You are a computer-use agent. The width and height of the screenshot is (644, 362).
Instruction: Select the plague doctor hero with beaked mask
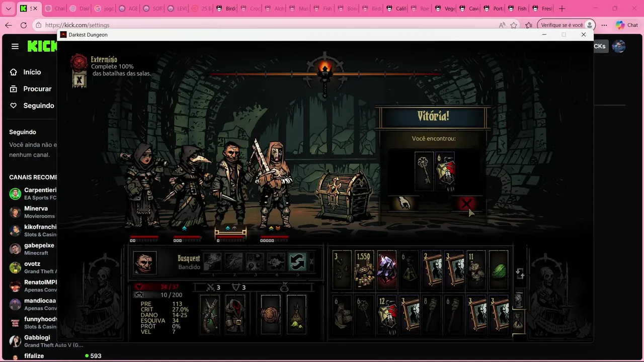click(190, 187)
